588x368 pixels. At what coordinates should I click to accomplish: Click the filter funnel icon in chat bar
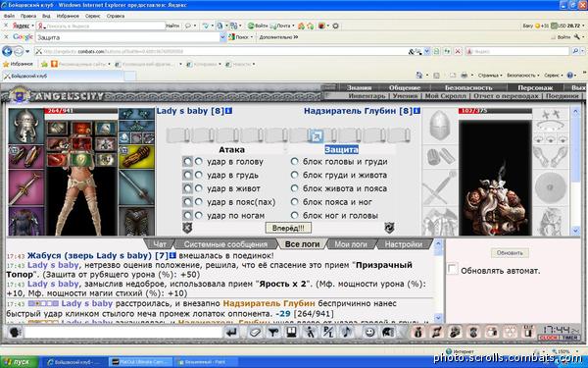coord(273,332)
